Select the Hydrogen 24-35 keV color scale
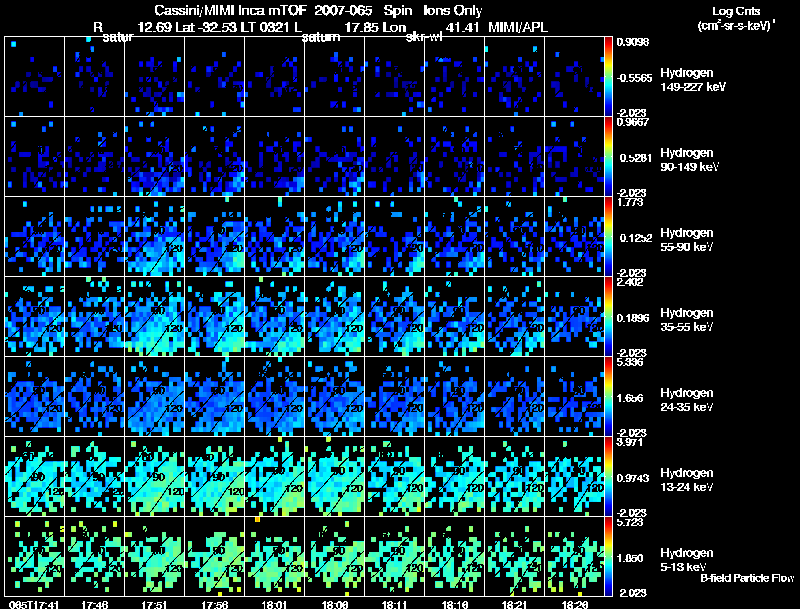 coord(608,396)
